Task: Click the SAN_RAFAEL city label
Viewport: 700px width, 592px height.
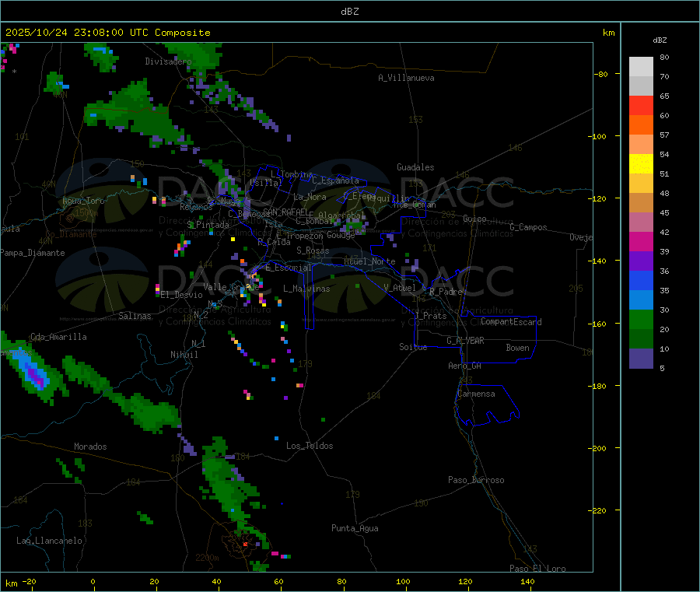Action: pyautogui.click(x=285, y=212)
